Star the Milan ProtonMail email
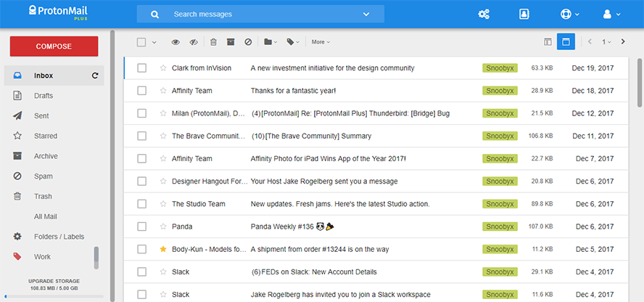 pyautogui.click(x=163, y=113)
